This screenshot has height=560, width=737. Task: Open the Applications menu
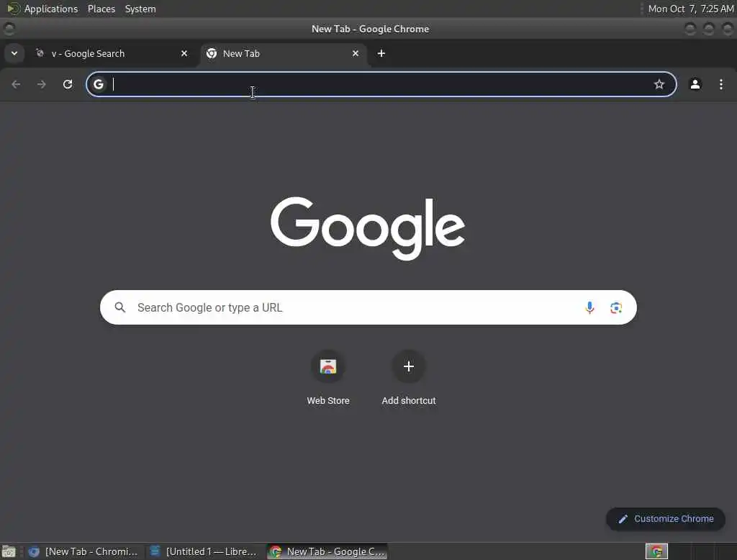(51, 9)
